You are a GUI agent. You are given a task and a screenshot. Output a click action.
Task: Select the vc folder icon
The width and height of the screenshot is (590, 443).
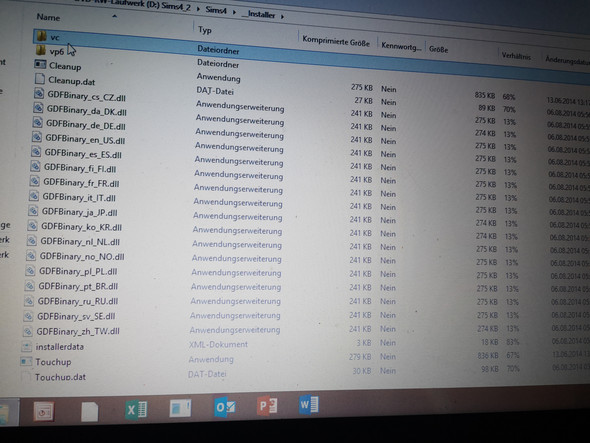[x=42, y=36]
